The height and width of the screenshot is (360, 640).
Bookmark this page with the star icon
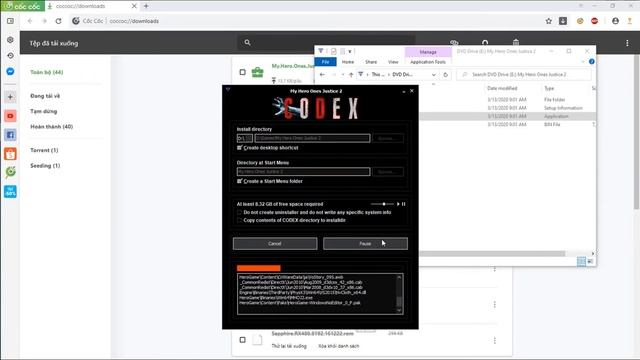click(x=549, y=21)
